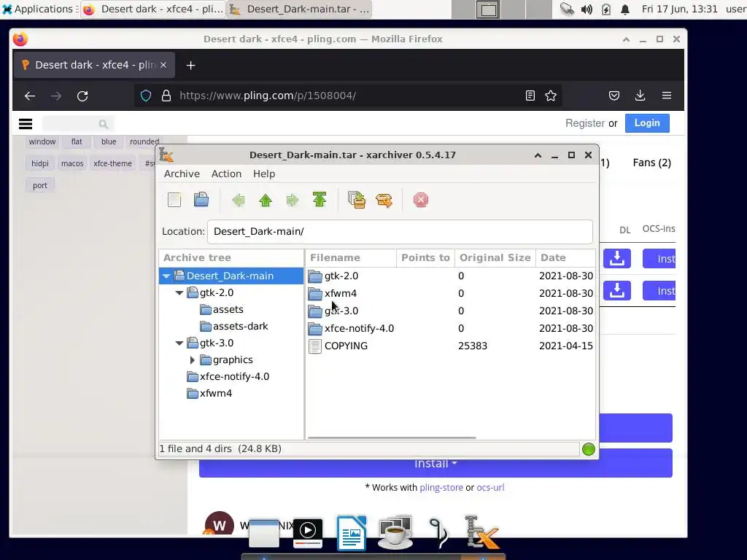Screen dimensions: 747x560
Task: Follow the ocs-url link
Action: (x=490, y=488)
